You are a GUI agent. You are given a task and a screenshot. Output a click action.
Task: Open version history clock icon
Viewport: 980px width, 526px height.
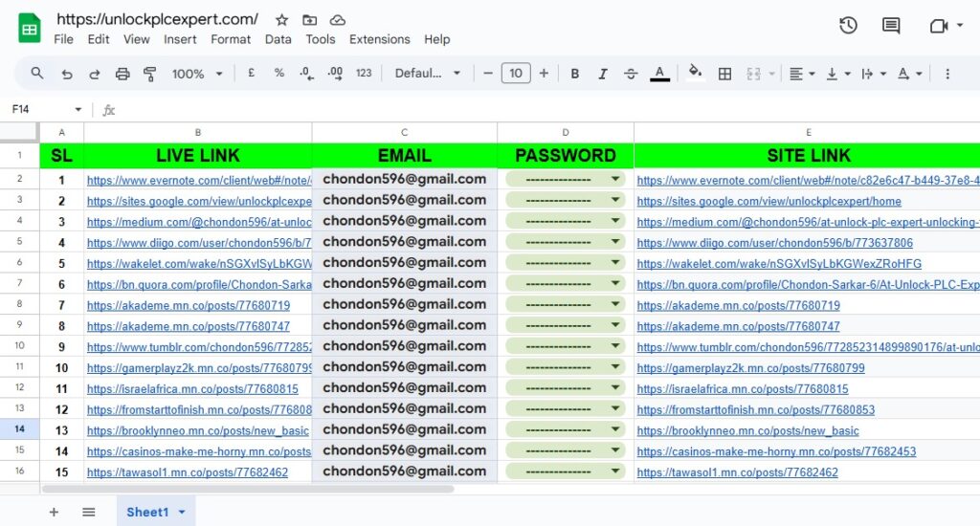848,26
